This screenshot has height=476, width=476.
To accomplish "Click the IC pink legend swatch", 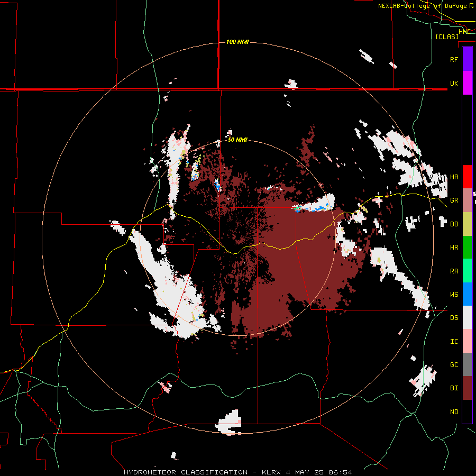I will pos(467,341).
